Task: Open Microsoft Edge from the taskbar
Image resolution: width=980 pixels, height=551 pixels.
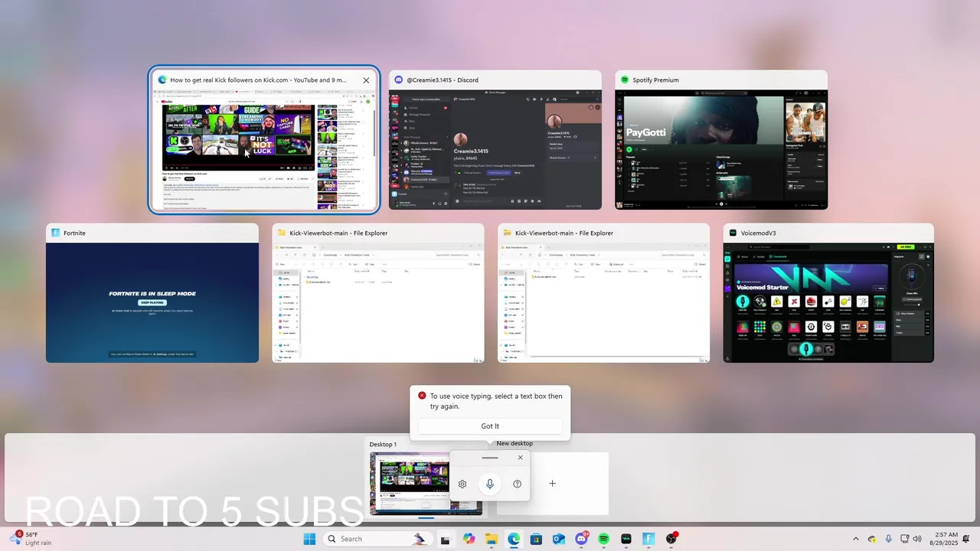Action: click(x=514, y=539)
